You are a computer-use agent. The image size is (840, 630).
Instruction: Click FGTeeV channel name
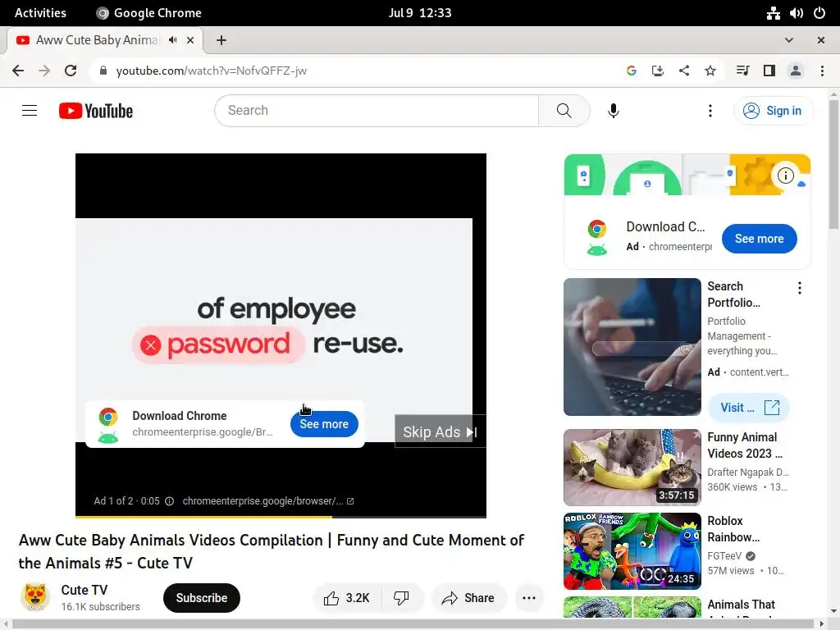(724, 556)
